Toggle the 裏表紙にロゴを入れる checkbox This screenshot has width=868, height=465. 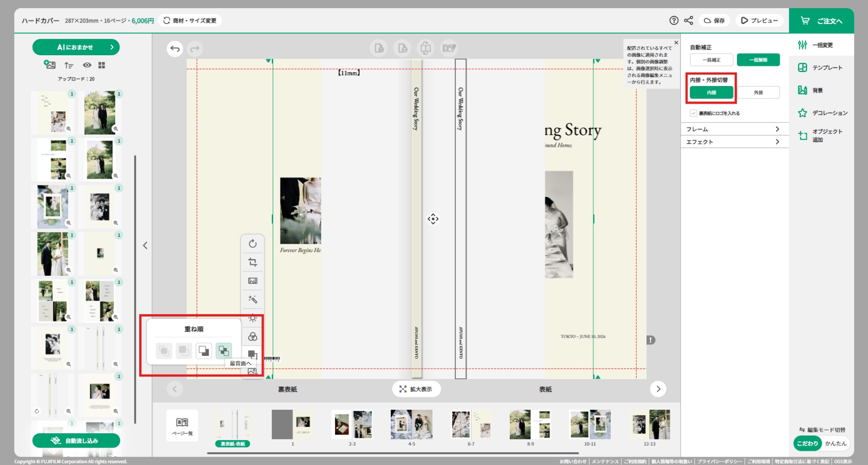[x=693, y=113]
